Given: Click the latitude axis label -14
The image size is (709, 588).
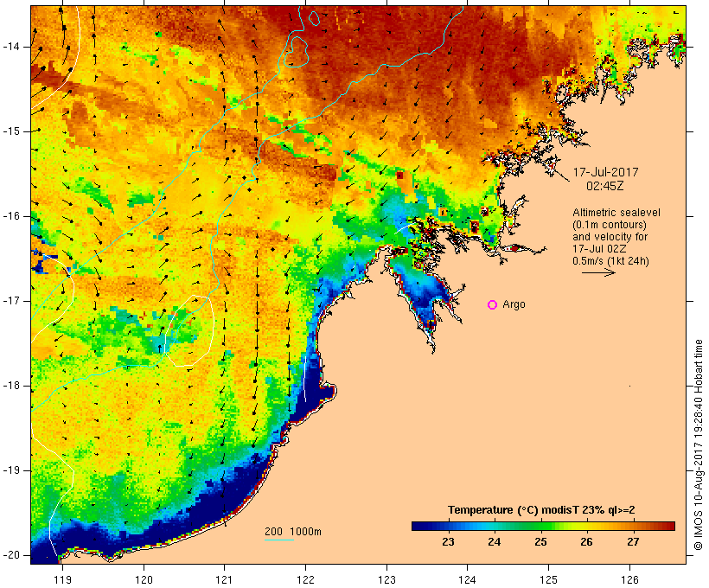Looking at the screenshot, I should [11, 47].
